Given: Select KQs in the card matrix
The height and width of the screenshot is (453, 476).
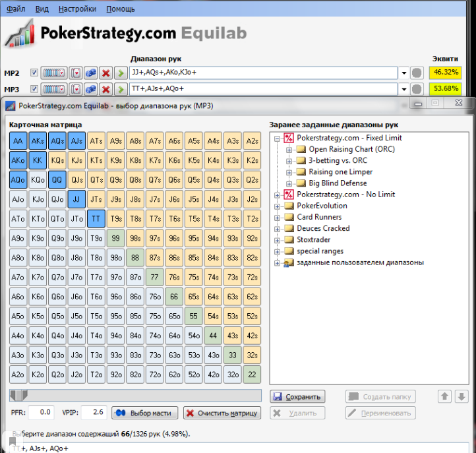Looking at the screenshot, I should coord(57,160).
